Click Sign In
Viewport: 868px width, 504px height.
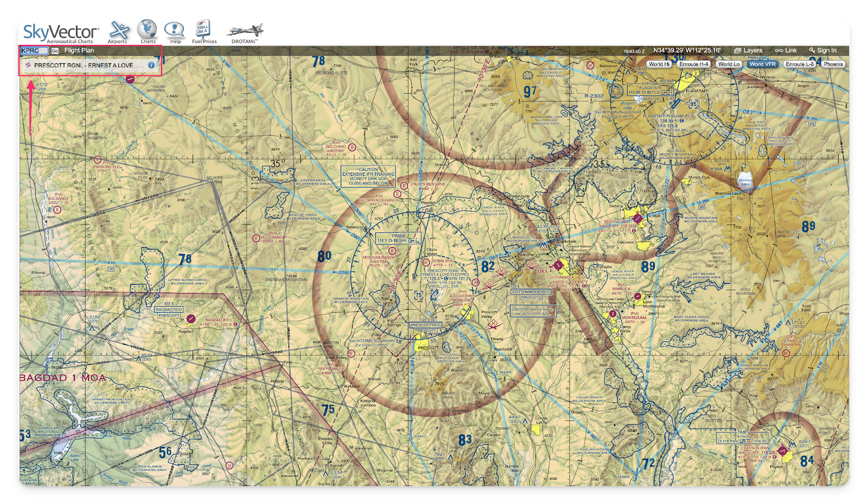pos(827,50)
